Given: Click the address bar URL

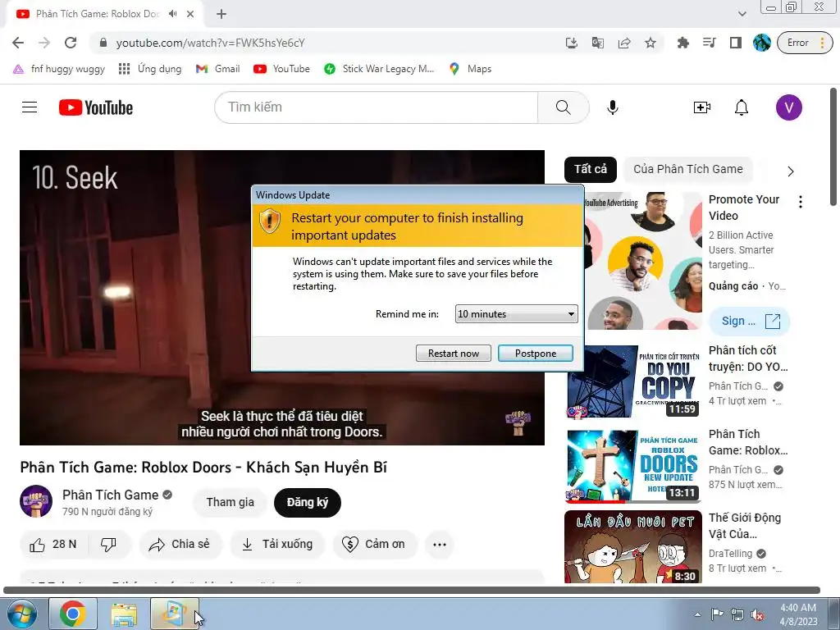Looking at the screenshot, I should click(210, 43).
